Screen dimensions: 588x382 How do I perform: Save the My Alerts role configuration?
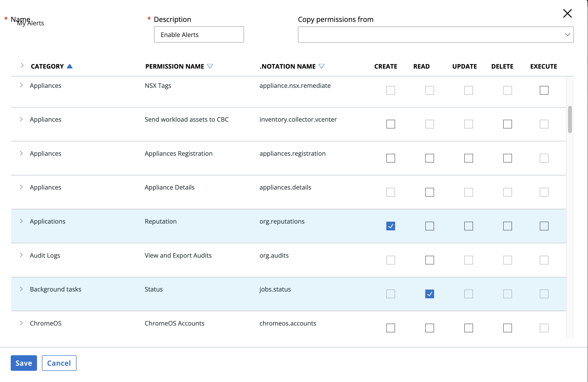click(24, 363)
